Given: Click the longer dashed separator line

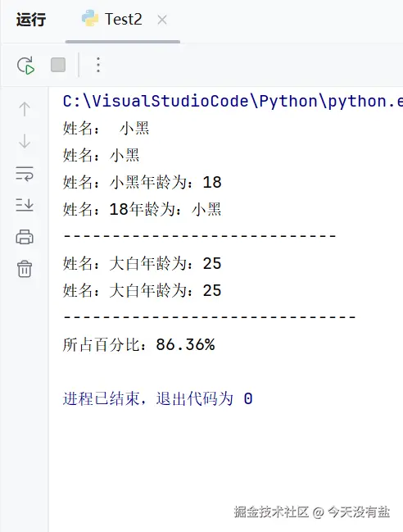Looking at the screenshot, I should [x=210, y=317].
